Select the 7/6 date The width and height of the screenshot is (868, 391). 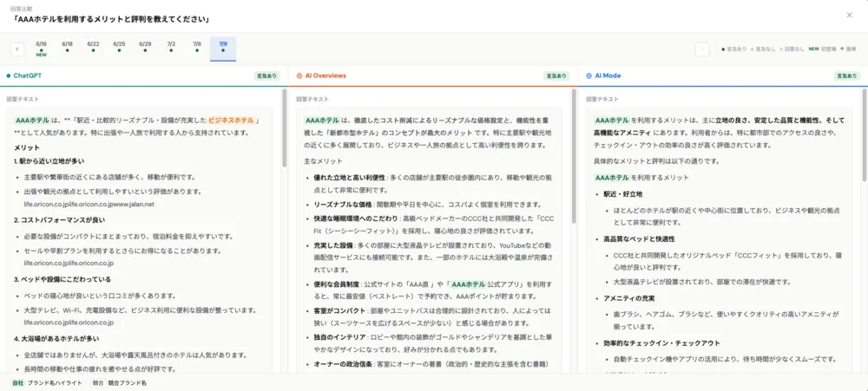197,49
